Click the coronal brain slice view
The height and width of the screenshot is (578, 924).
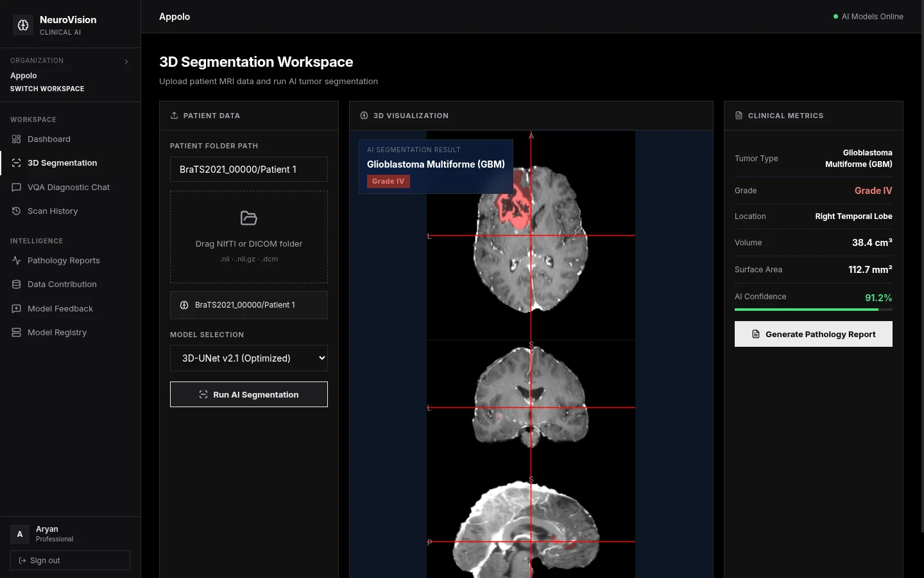[531, 397]
